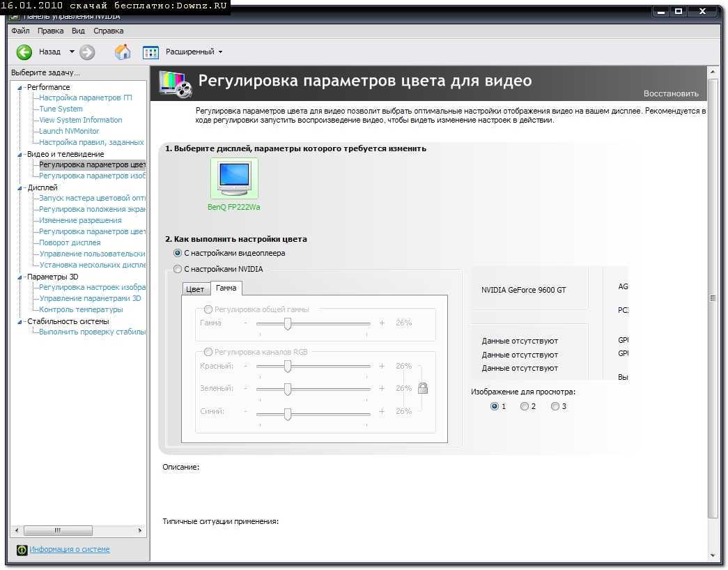This screenshot has height=570, width=728.
Task: Open 'Установка нескольких диспле…' tree item
Action: pos(93,265)
